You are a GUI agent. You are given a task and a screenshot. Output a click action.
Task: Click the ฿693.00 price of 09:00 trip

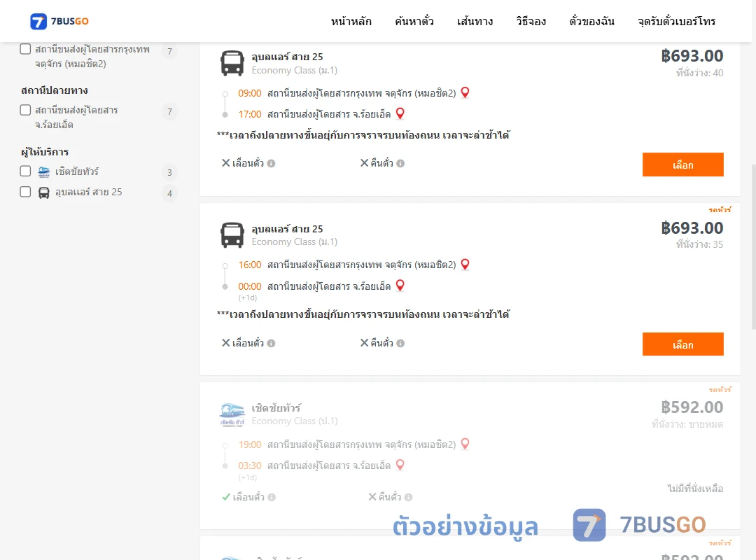[692, 56]
